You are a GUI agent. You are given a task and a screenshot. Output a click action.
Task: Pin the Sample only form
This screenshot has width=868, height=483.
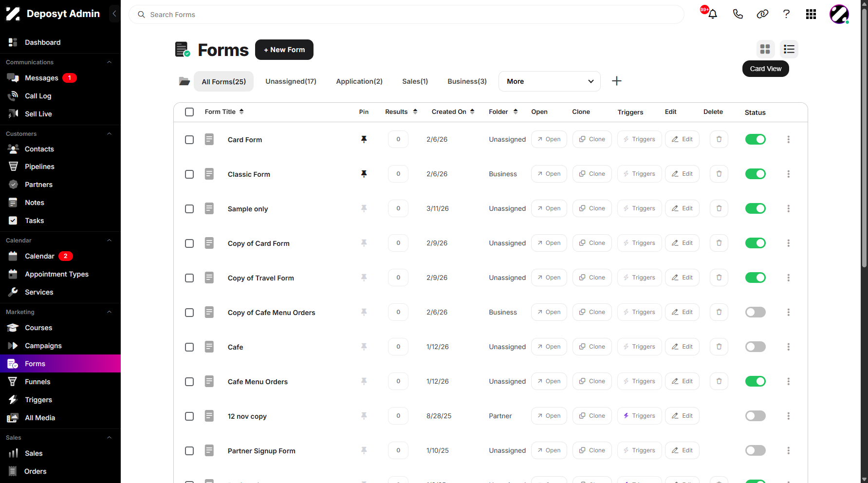point(364,208)
